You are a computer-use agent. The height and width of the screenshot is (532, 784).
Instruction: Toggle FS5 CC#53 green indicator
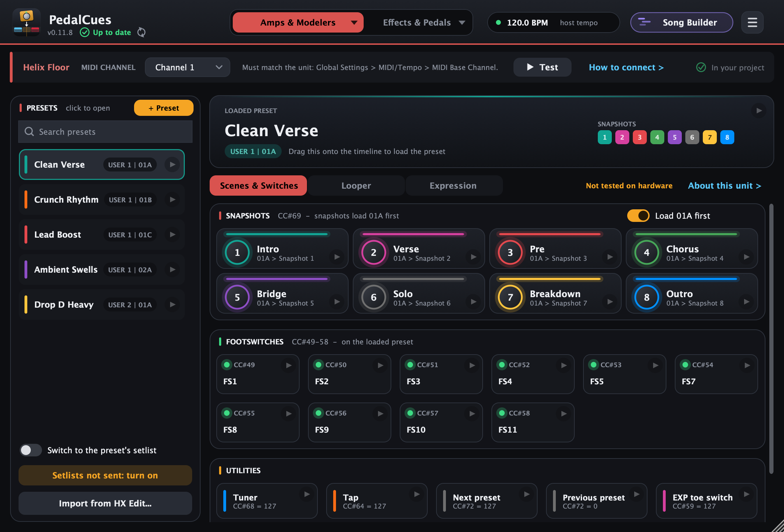(x=594, y=365)
